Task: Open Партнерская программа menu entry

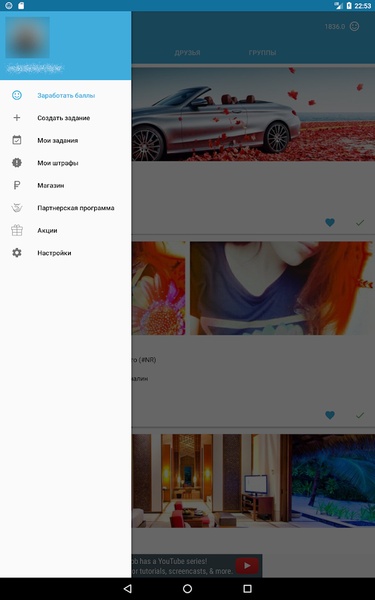Action: tap(65, 208)
